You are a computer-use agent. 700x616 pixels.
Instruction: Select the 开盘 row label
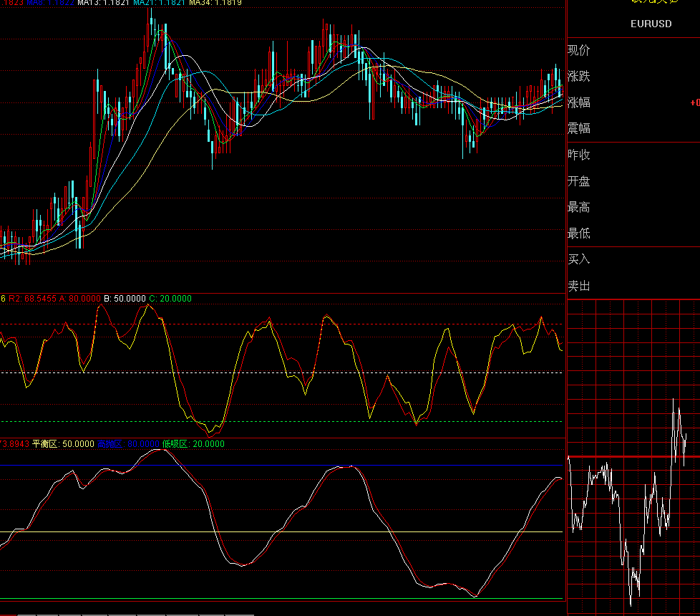[579, 181]
